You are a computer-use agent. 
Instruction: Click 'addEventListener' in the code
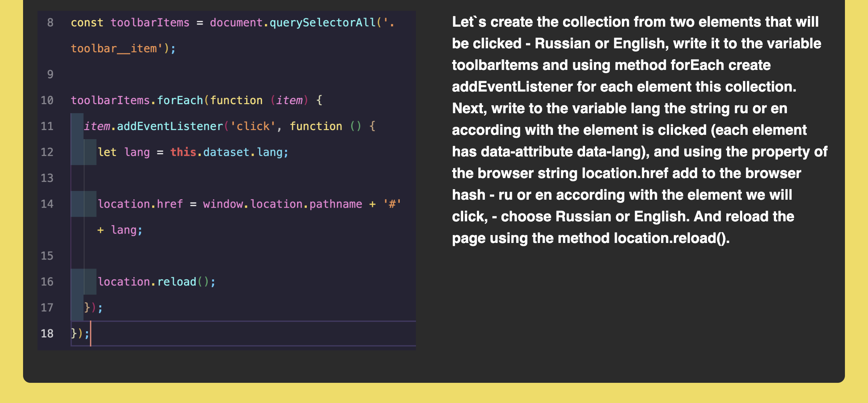pos(170,126)
